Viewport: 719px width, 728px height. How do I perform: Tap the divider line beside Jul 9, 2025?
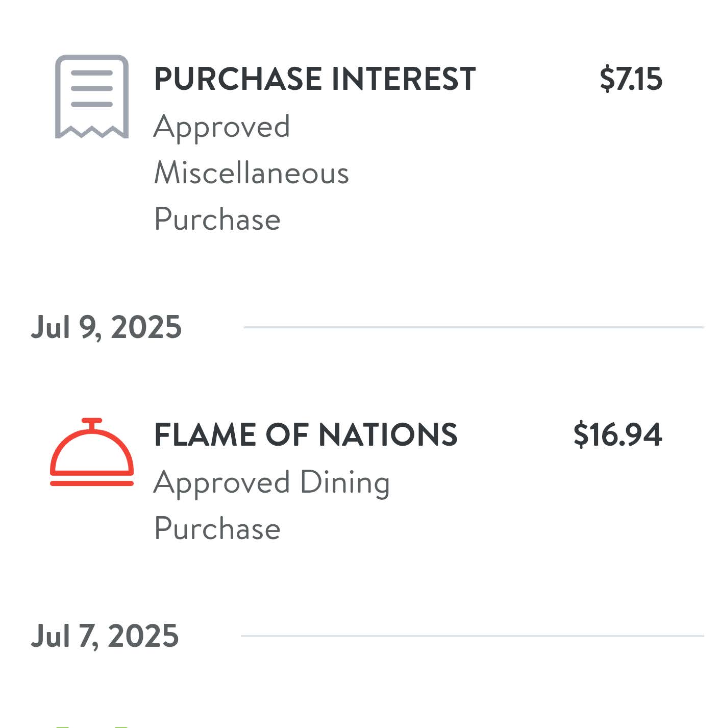(474, 327)
